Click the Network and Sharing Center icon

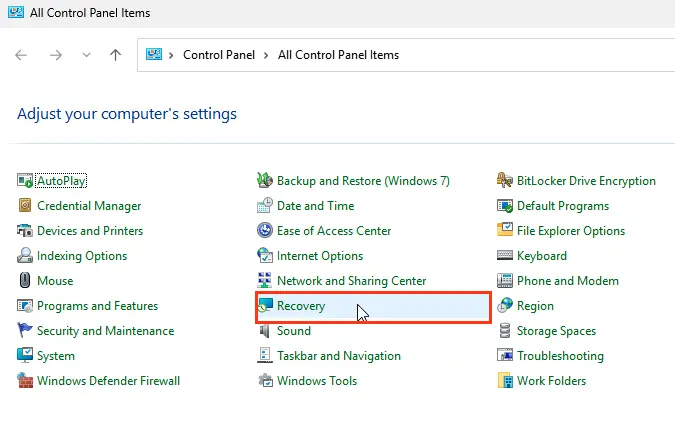click(265, 281)
